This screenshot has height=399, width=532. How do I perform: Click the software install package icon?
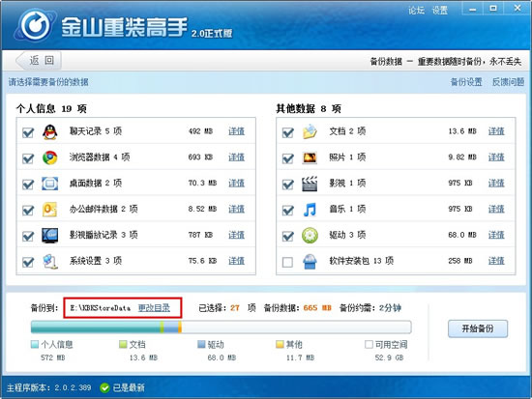[310, 262]
